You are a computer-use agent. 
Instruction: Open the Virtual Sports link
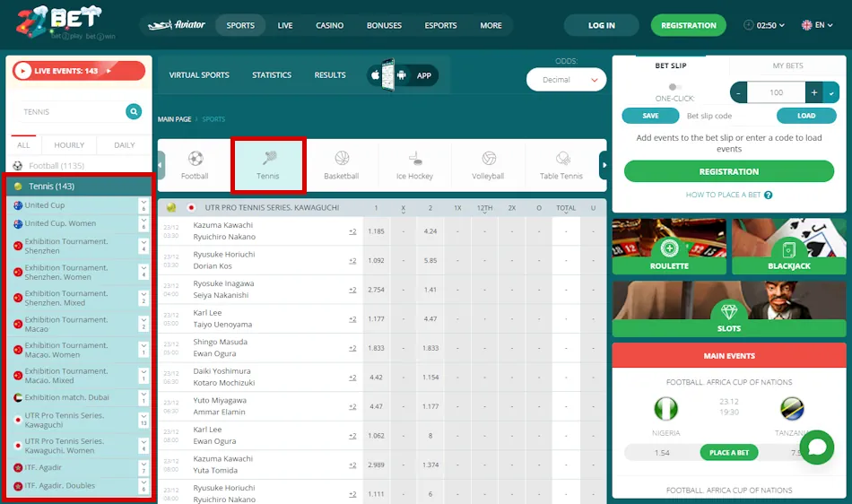pyautogui.click(x=199, y=75)
